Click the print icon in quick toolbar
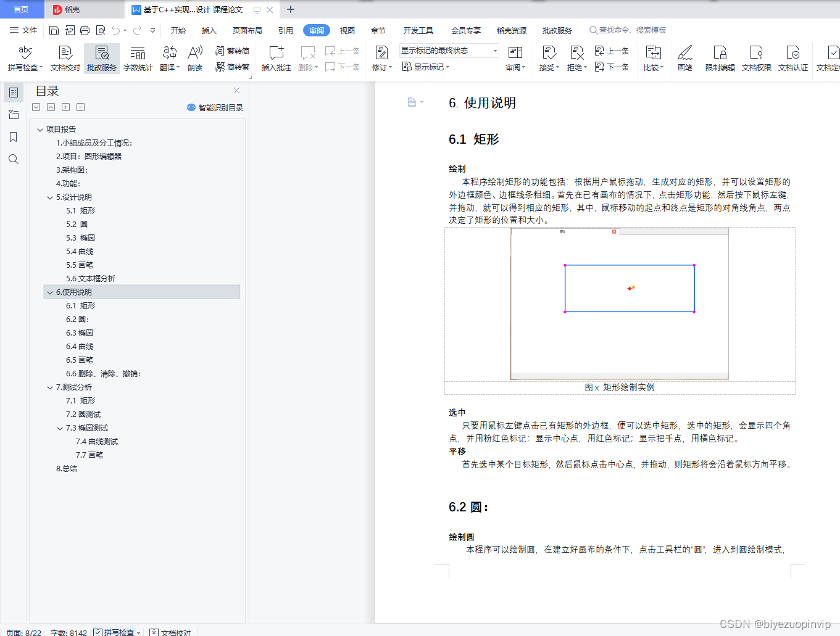840x636 pixels. 85,30
